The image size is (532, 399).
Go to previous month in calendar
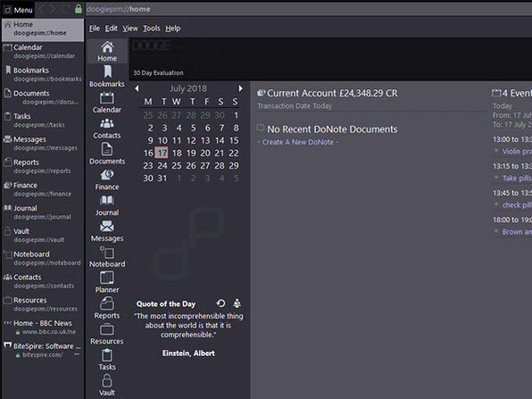(x=137, y=88)
